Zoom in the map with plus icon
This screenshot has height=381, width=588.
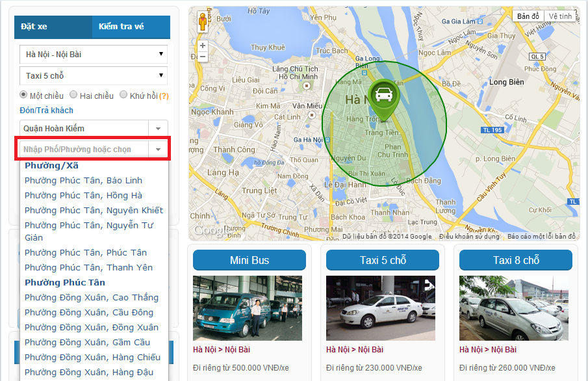coord(203,46)
